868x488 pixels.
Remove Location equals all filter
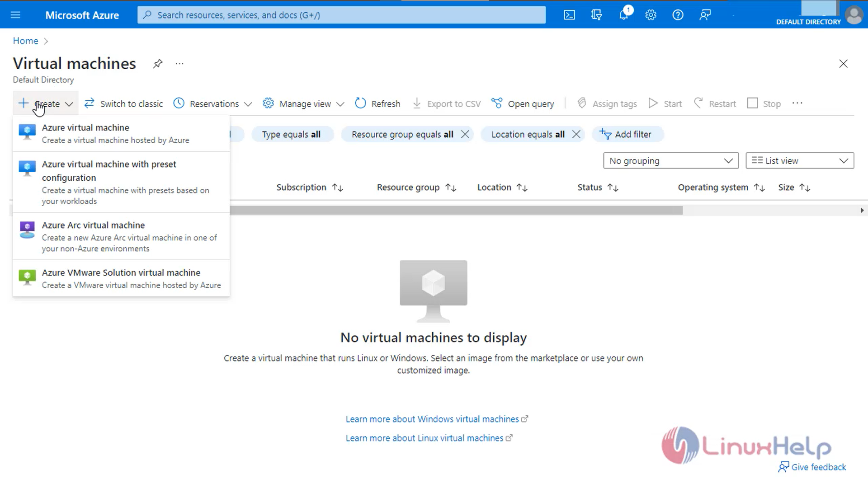pyautogui.click(x=576, y=134)
